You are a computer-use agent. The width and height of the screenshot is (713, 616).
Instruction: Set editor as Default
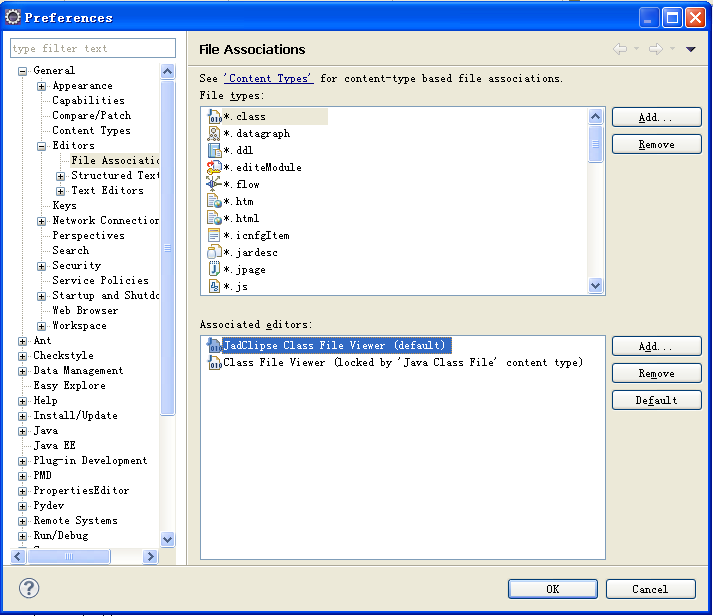tap(656, 400)
